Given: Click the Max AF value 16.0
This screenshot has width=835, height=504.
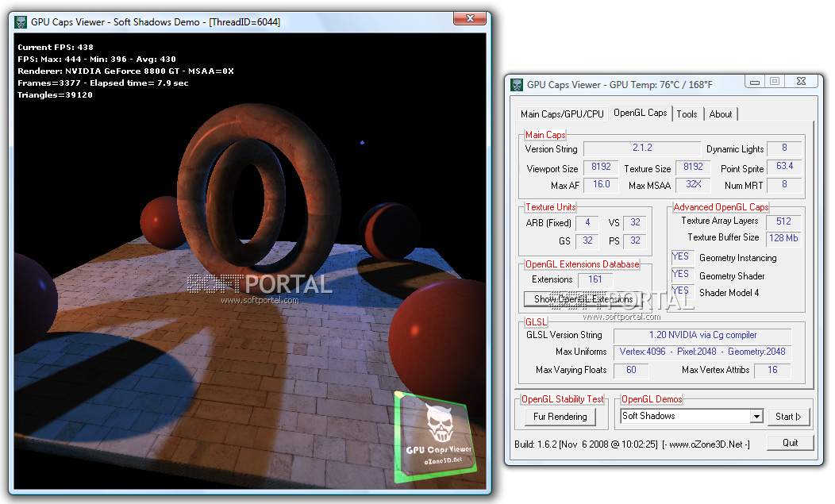Looking at the screenshot, I should click(x=601, y=185).
